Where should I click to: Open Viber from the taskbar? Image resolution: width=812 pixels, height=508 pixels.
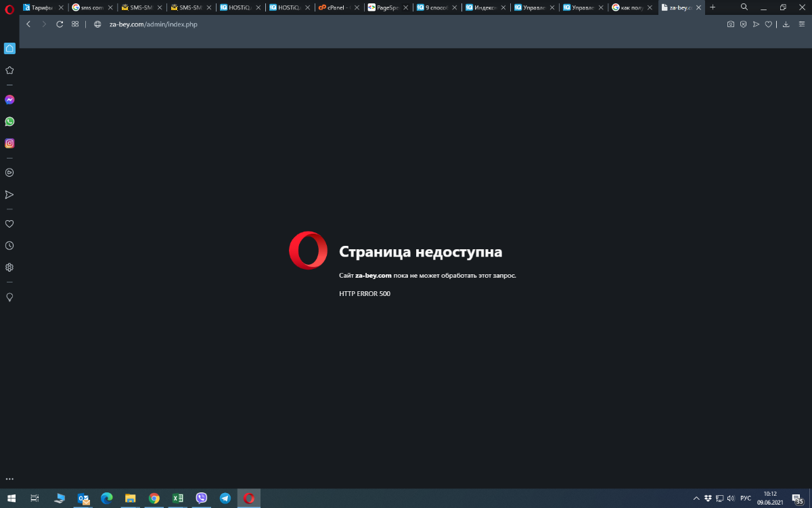[201, 498]
